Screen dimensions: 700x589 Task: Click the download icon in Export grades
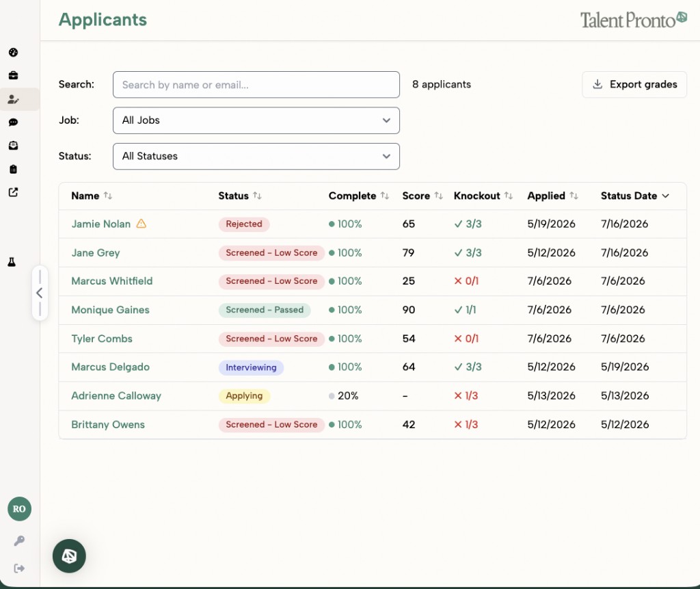(597, 84)
